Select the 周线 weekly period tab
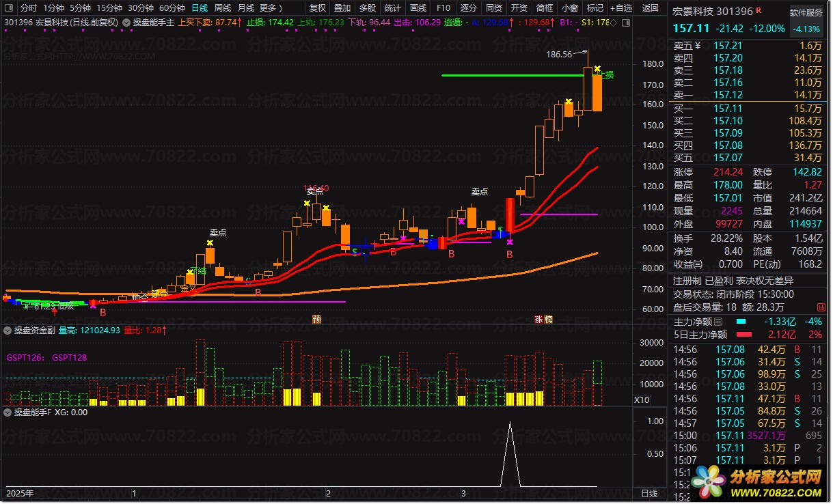The width and height of the screenshot is (833, 504). [223, 8]
